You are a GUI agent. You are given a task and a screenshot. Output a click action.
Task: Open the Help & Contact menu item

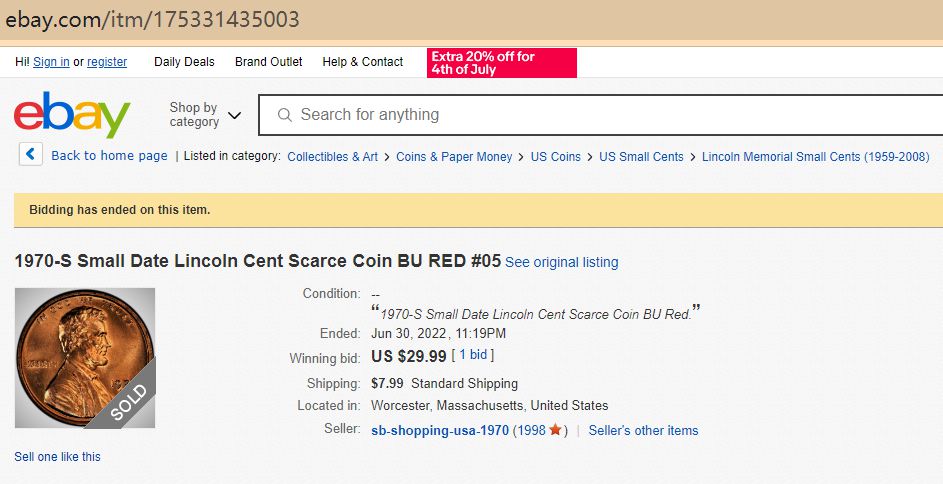(362, 62)
